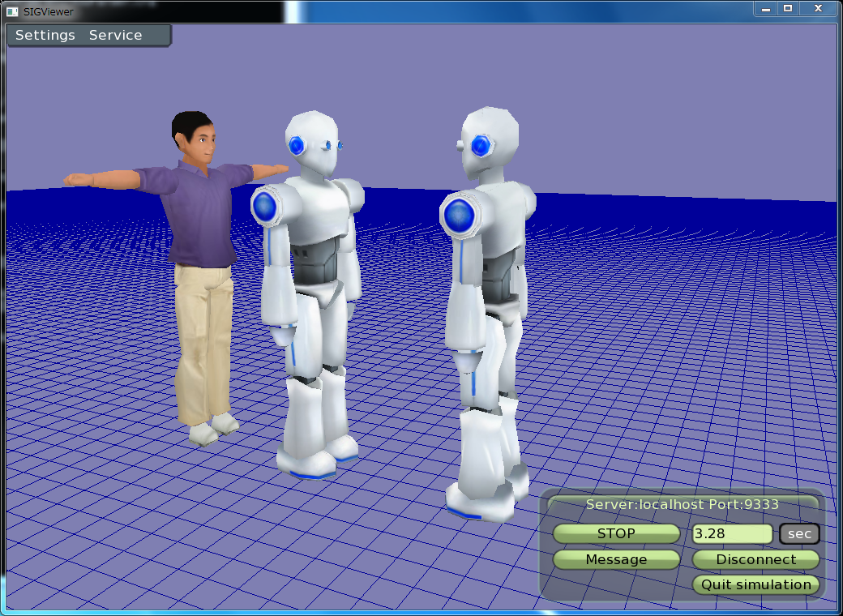Viewport: 843px width, 616px height.
Task: Minimize the SIGViewer window
Action: [764, 8]
